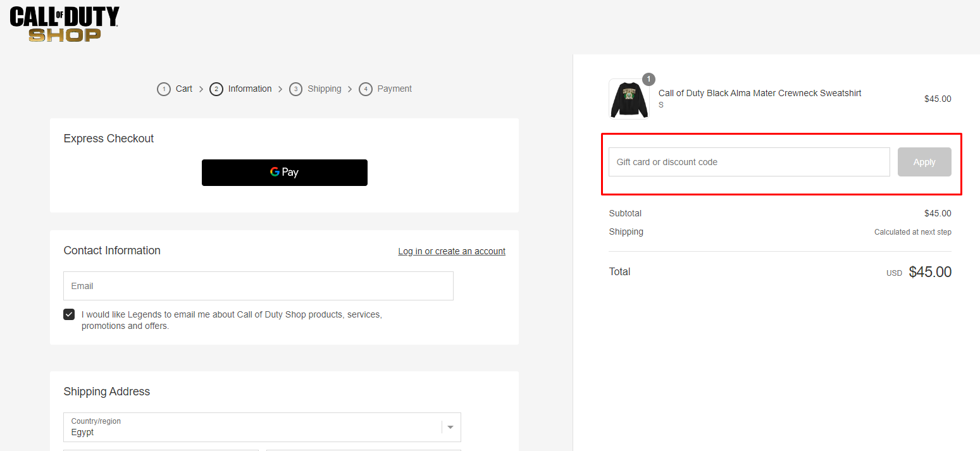Image resolution: width=980 pixels, height=451 pixels.
Task: Go back to the Cart step
Action: pyautogui.click(x=175, y=89)
